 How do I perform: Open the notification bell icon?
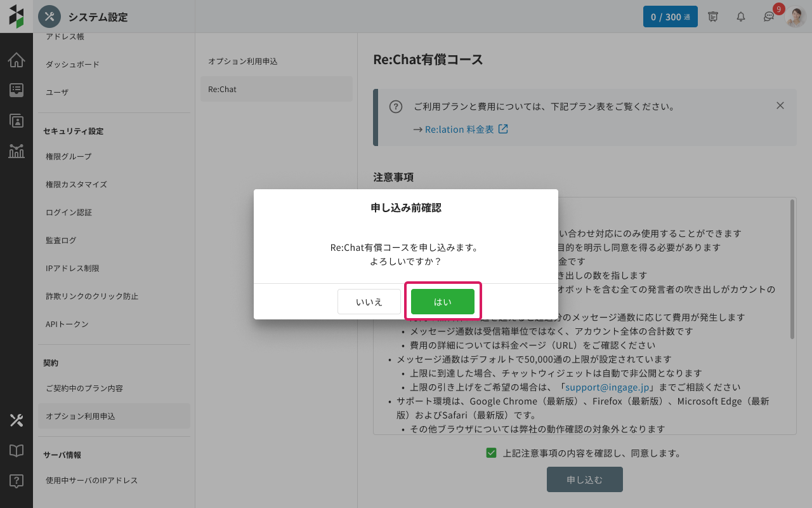coord(741,17)
